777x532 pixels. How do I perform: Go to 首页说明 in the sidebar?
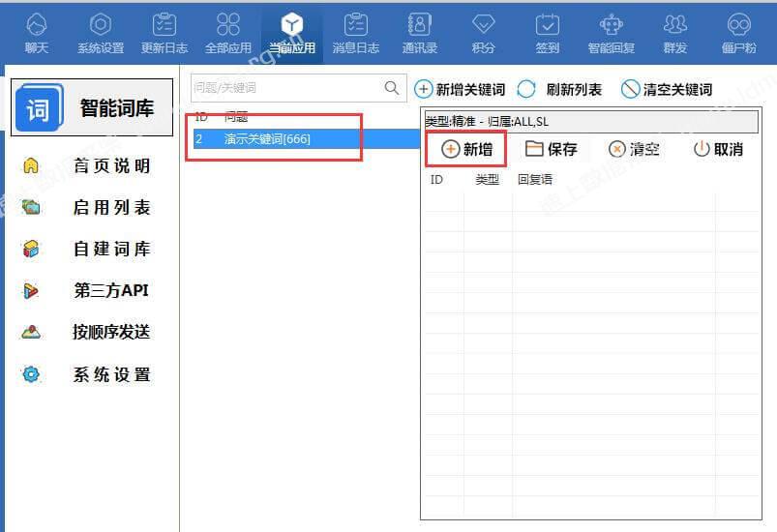pyautogui.click(x=112, y=165)
